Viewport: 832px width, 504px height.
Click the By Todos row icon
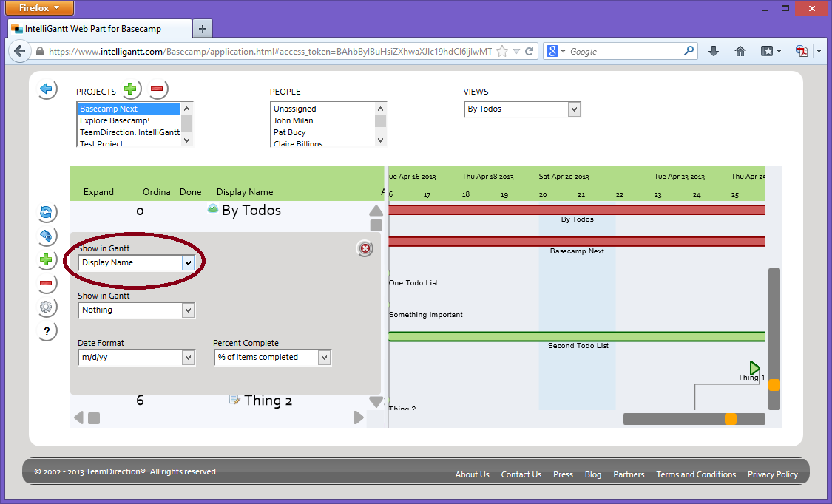tap(213, 209)
